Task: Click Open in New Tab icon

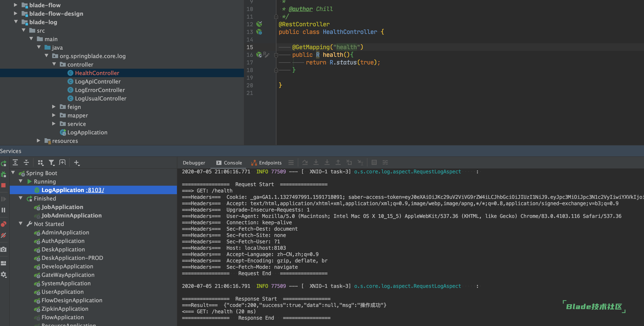Action: coord(62,163)
